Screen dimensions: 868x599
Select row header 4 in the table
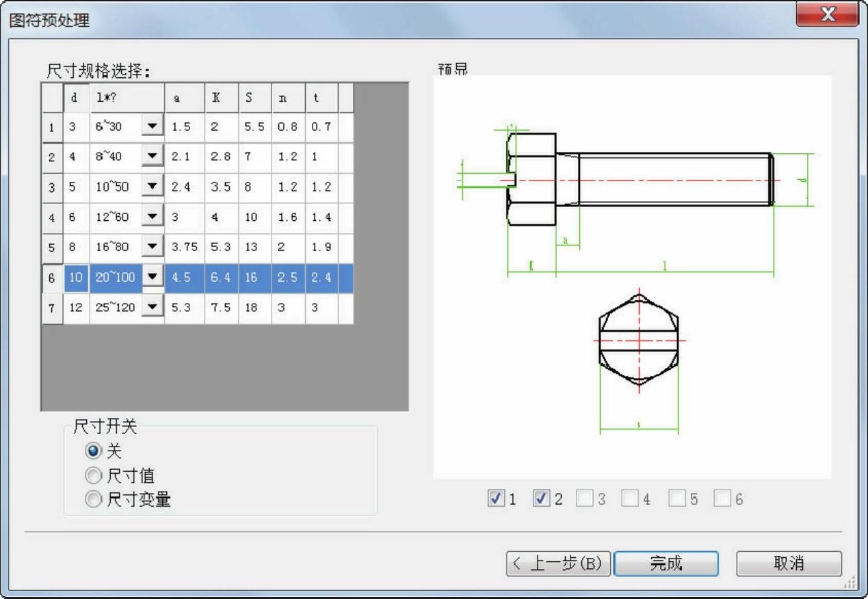(53, 217)
